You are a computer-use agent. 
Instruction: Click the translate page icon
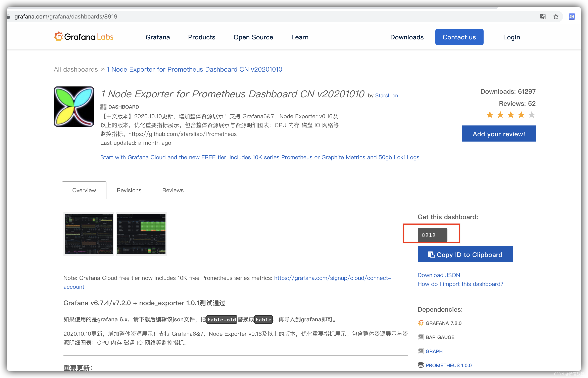click(543, 16)
